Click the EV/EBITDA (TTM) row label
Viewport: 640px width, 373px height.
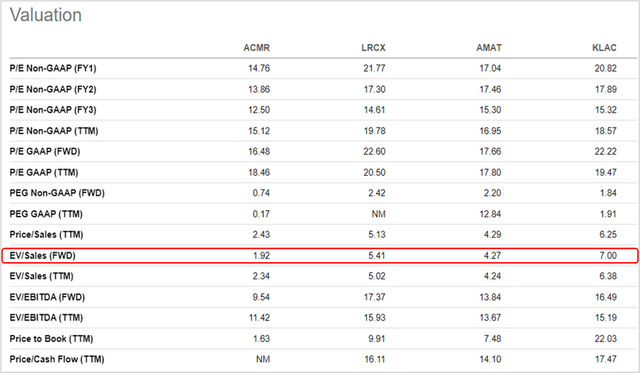[x=47, y=317]
